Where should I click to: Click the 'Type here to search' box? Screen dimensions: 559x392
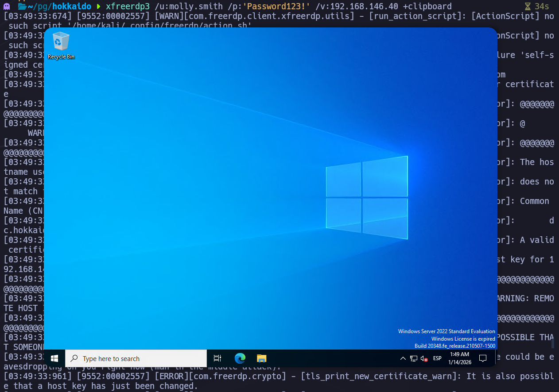(x=142, y=358)
